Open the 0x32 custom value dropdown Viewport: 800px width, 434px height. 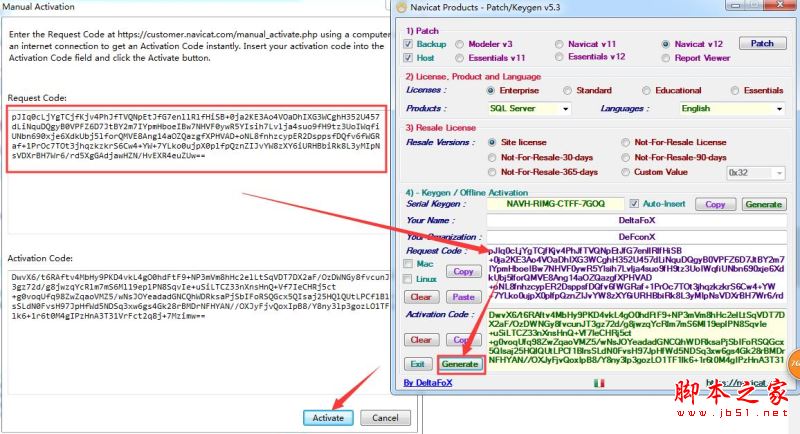[755, 173]
